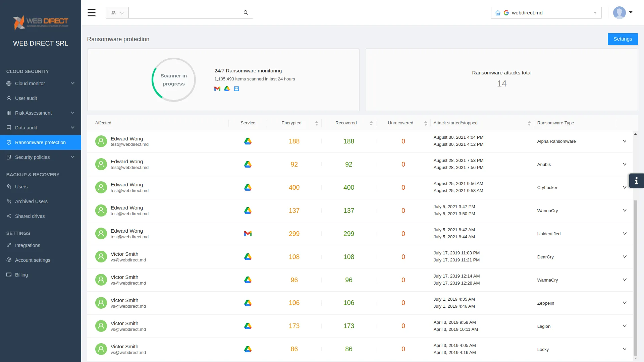Click the hamburger menu icon
Screen dimensions: 644x362
click(x=92, y=13)
